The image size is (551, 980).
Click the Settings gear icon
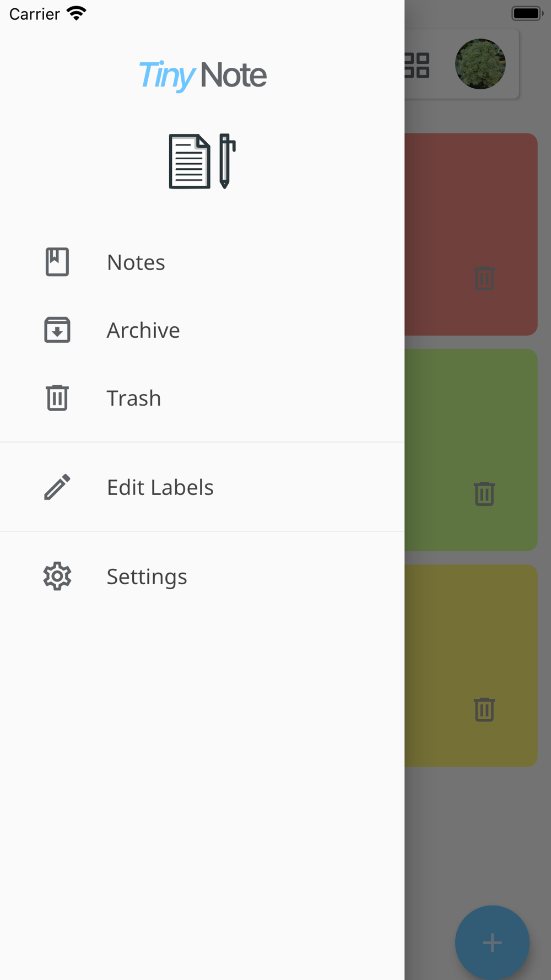point(57,576)
